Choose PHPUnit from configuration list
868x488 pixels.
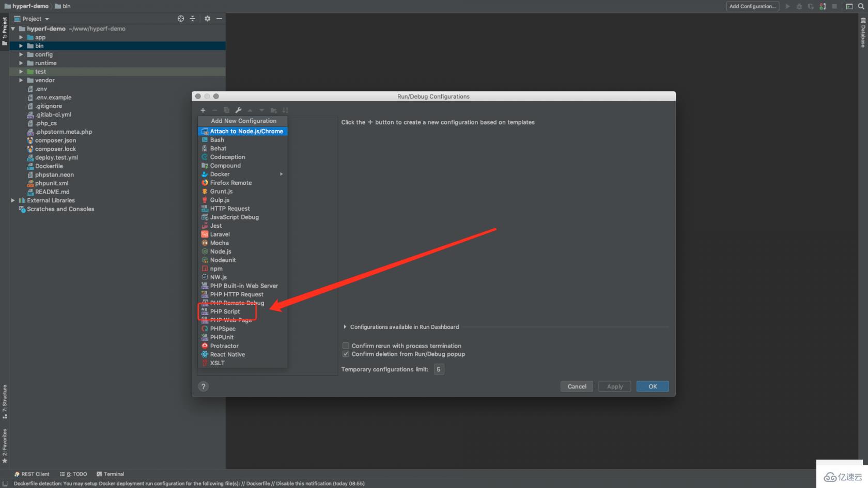(242, 337)
